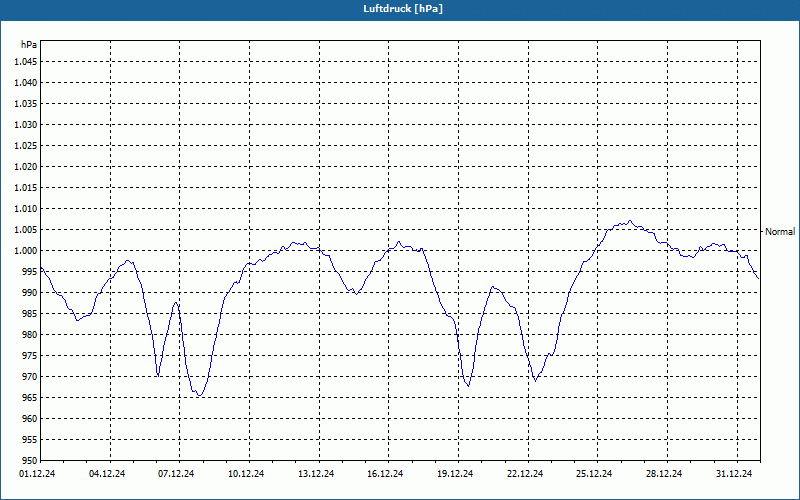Click the 960 axis value
The width and height of the screenshot is (800, 500).
click(30, 418)
